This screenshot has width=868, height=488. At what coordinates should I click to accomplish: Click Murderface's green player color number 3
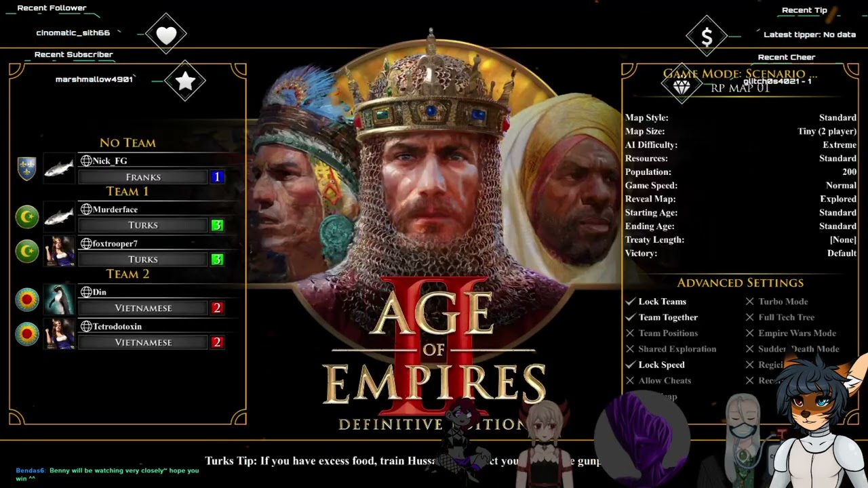click(x=217, y=225)
